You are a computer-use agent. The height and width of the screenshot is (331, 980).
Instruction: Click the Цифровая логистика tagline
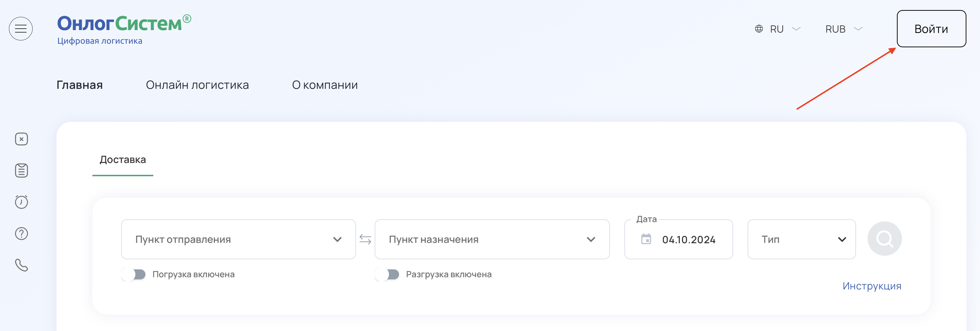point(100,41)
